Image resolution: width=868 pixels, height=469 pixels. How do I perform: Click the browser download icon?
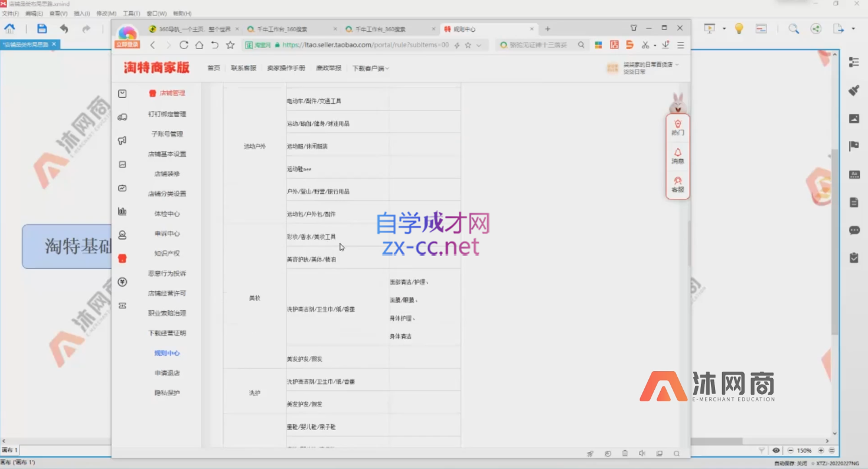click(665, 45)
